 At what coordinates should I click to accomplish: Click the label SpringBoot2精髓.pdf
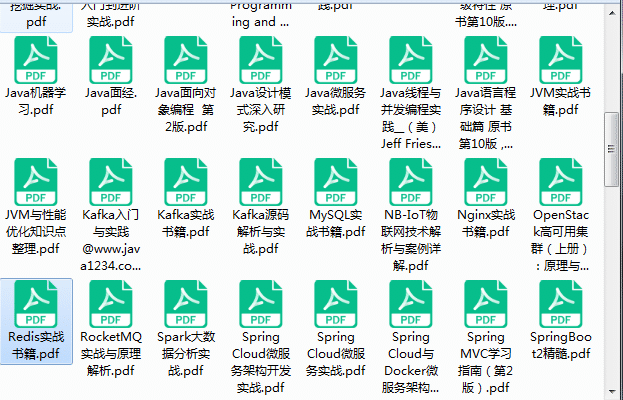561,345
